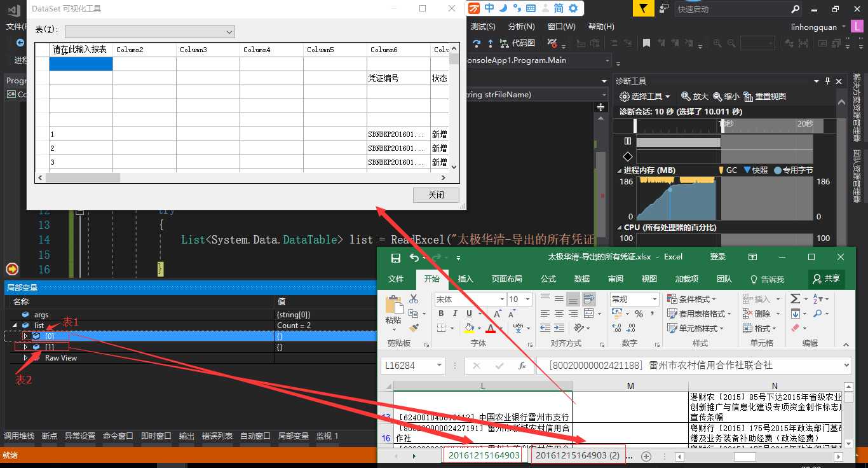Screen dimensions: 868x468
Task: Add a new Excel sheet
Action: tap(646, 456)
